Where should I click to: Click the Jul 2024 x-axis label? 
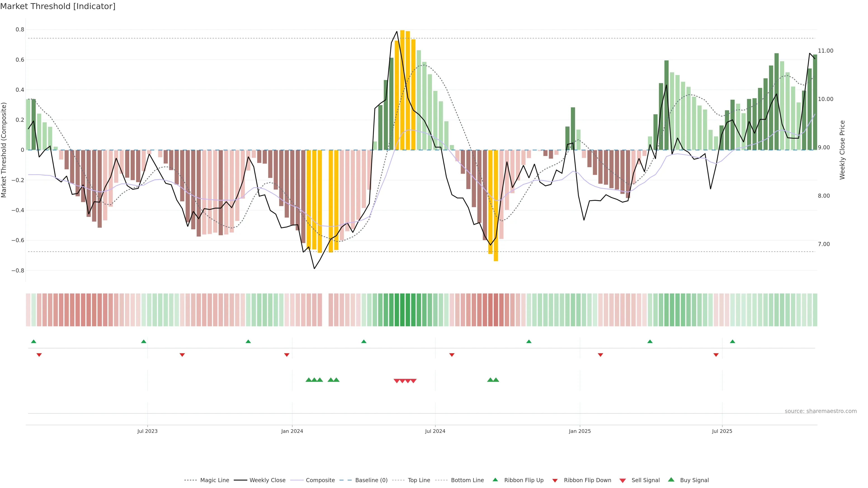(x=435, y=431)
